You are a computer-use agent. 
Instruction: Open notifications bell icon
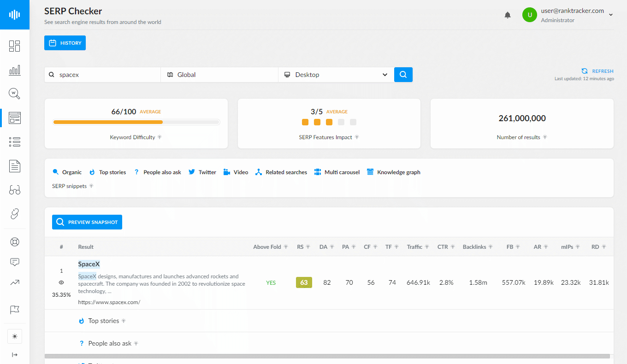click(x=508, y=15)
